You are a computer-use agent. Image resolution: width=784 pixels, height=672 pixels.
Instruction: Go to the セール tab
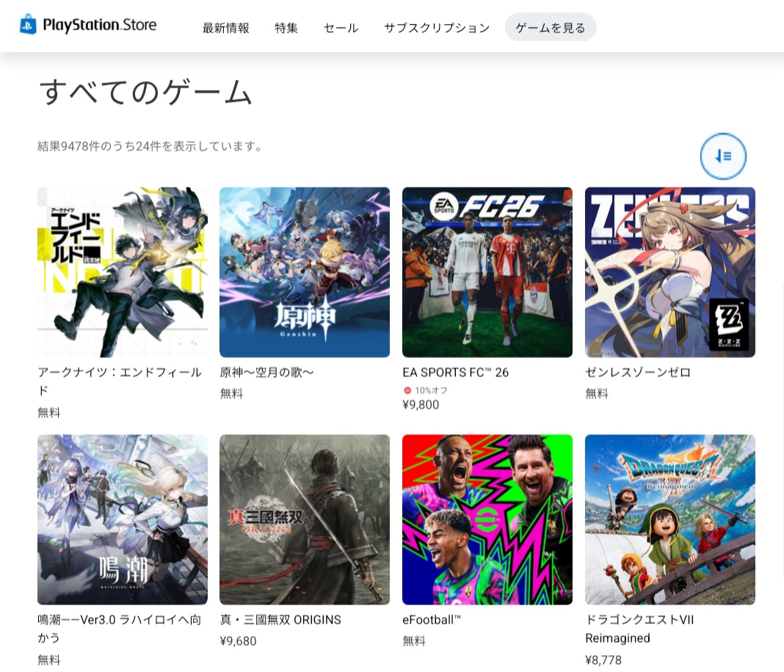tap(341, 28)
